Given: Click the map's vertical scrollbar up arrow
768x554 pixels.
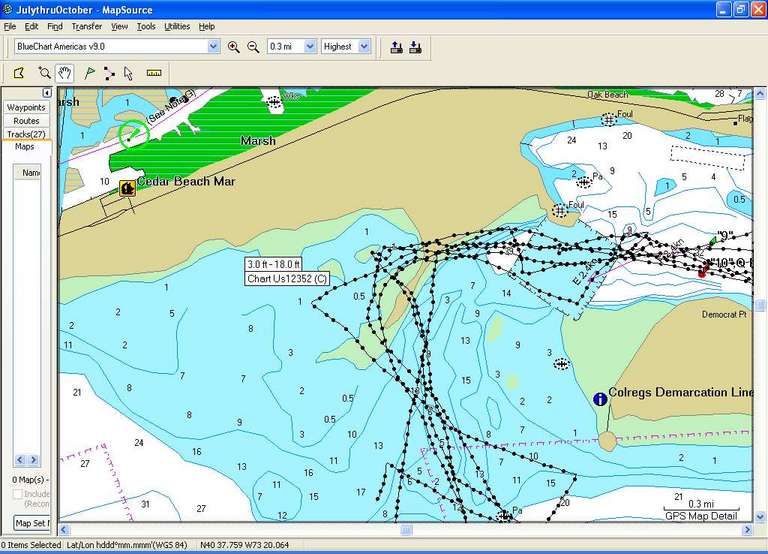Looking at the screenshot, I should coord(760,93).
